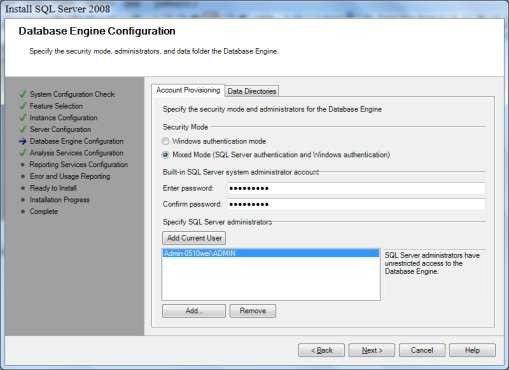Click the Reporting Services Configuration step
509x370 pixels.
tap(79, 165)
